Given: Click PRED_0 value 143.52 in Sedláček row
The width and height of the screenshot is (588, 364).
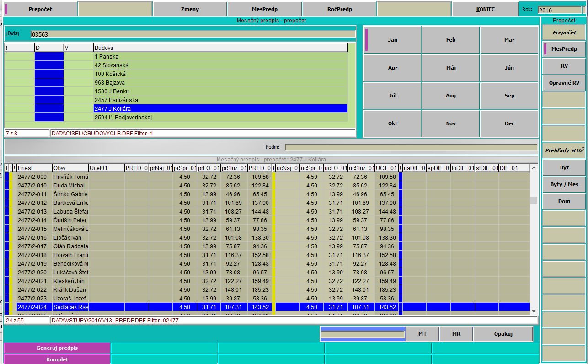Looking at the screenshot, I should (x=260, y=307).
